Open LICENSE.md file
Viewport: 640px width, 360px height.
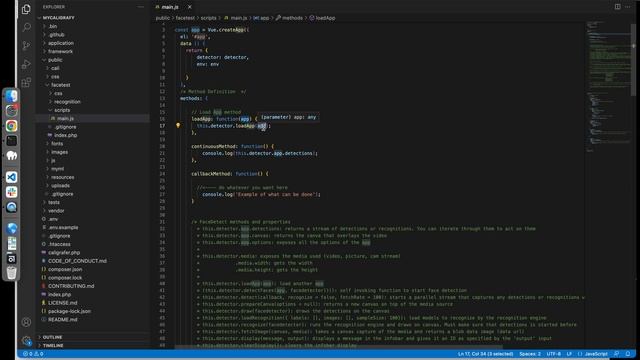tap(62, 303)
